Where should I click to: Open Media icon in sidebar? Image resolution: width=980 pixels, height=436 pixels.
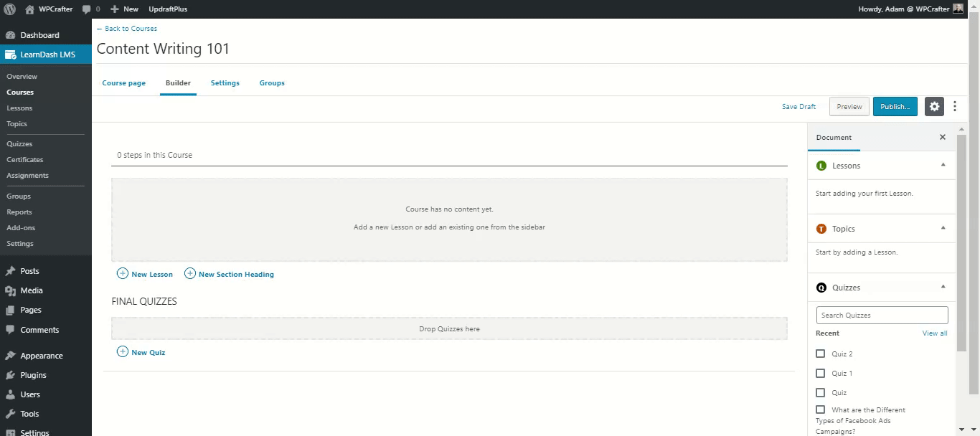pos(10,290)
